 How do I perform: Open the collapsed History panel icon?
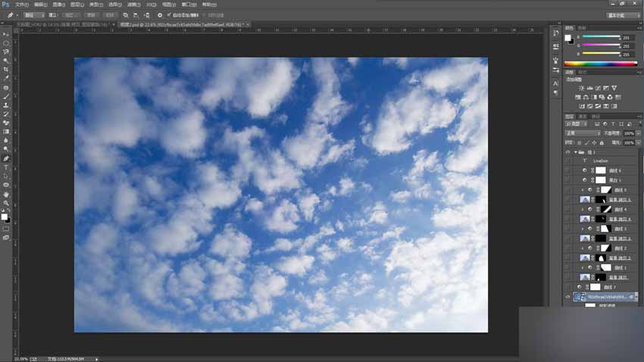coord(555,33)
